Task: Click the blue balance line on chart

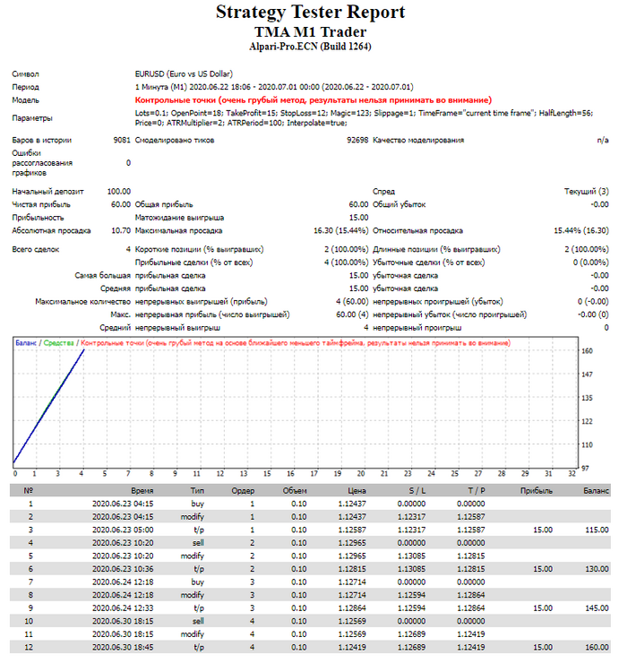Action: (x=48, y=407)
